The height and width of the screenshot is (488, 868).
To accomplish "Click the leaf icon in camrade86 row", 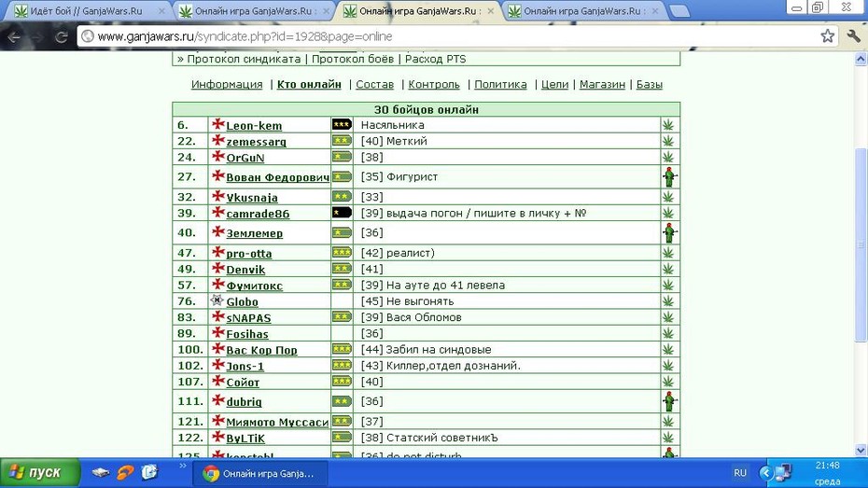I will [x=668, y=213].
